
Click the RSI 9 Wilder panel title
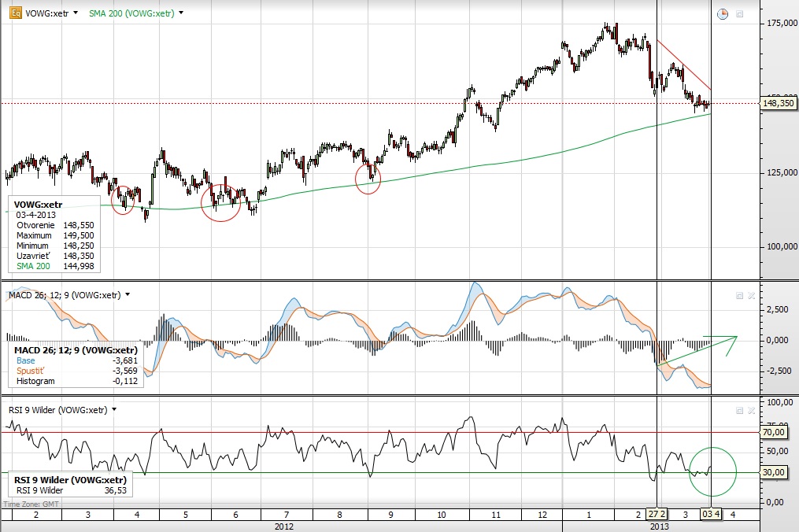[x=58, y=410]
